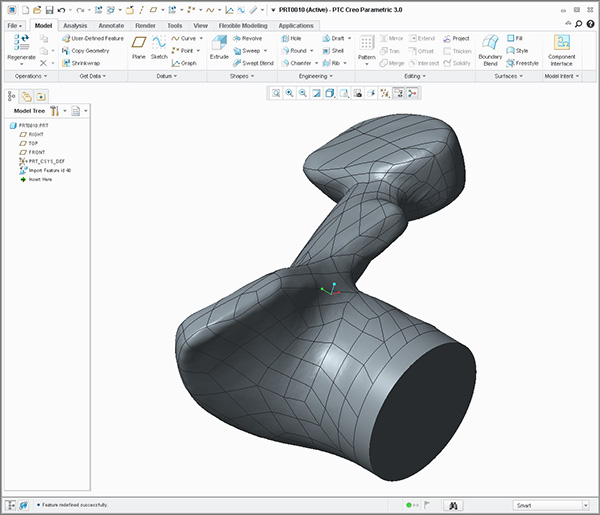Select the FRONT datum plane
This screenshot has width=600, height=515.
pos(32,152)
